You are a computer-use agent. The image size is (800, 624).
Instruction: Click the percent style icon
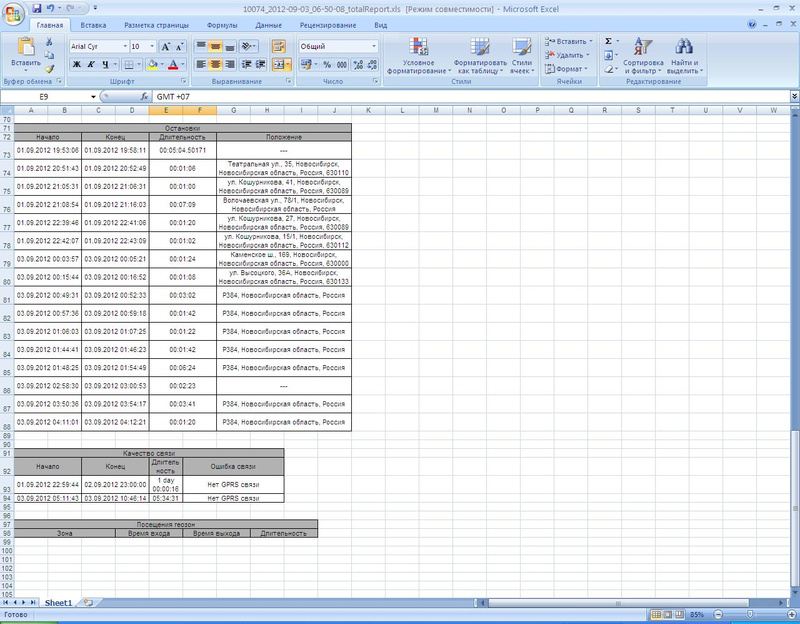327,64
